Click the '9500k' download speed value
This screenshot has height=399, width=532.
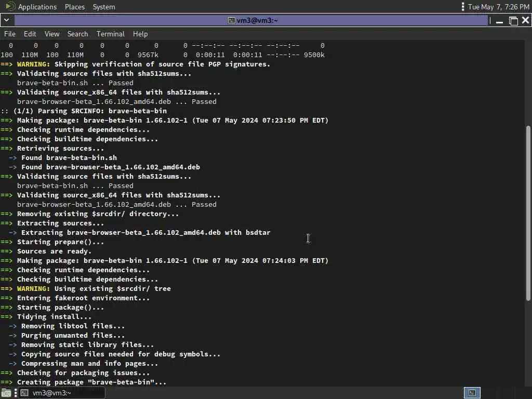click(x=314, y=55)
